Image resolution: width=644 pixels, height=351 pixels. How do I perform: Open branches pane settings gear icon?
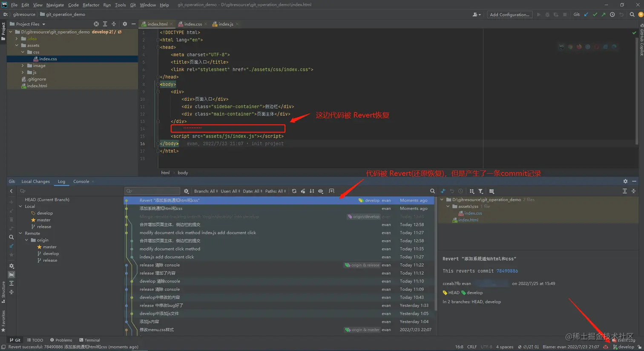pos(11,266)
